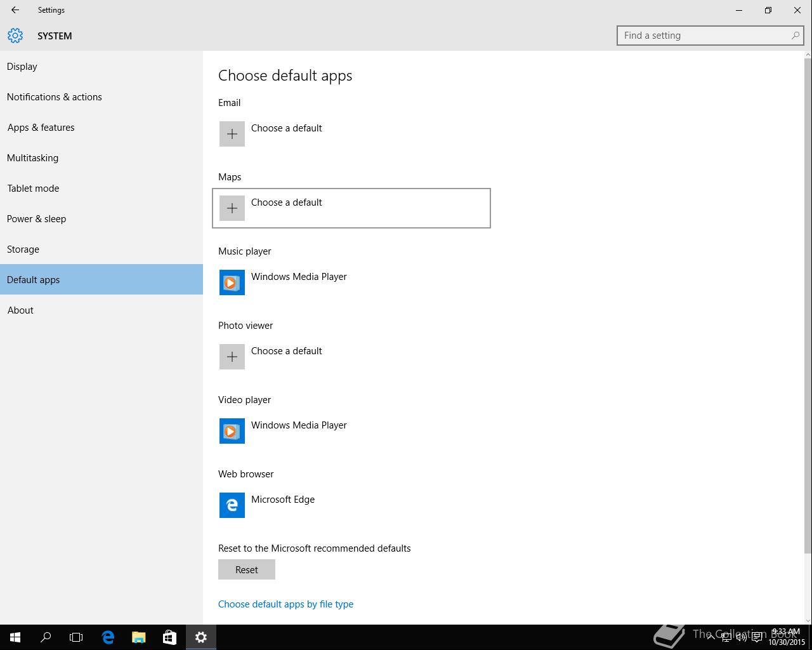
Task: Change Web browser from Microsoft Edge
Action: (x=351, y=505)
